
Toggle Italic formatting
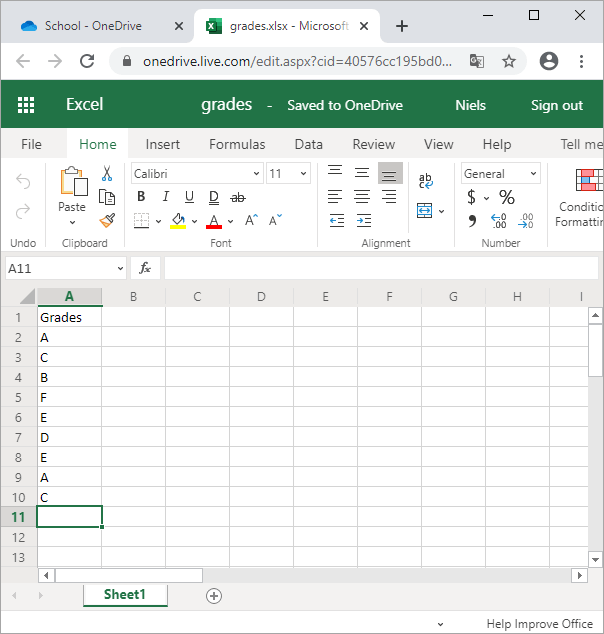click(x=165, y=197)
